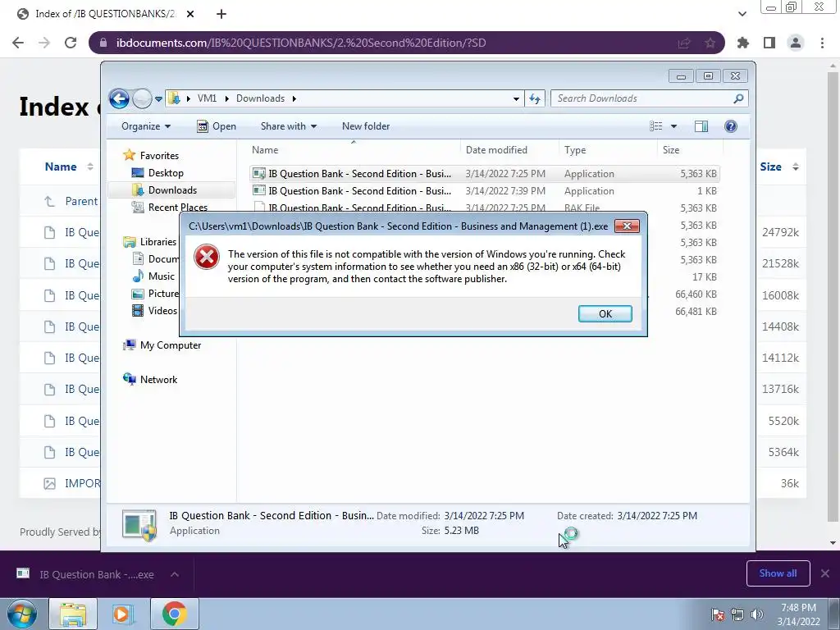Bookmark this page with star icon
Image resolution: width=840 pixels, height=630 pixels.
point(710,43)
